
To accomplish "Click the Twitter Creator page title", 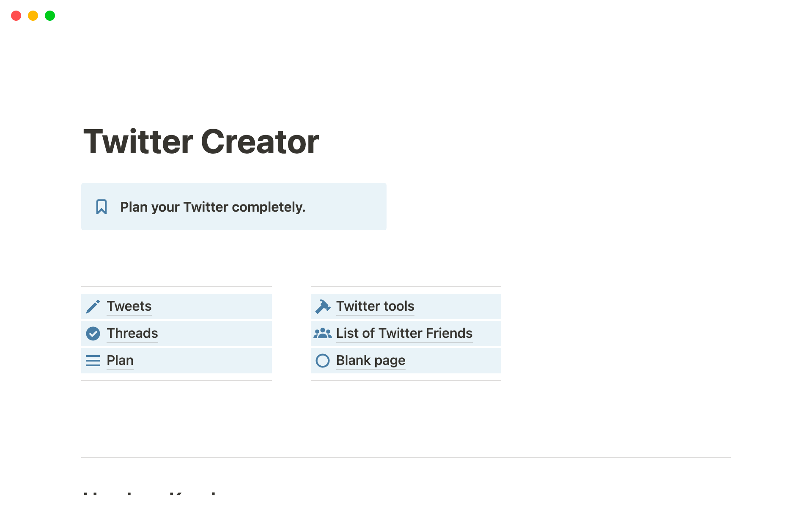I will (201, 142).
